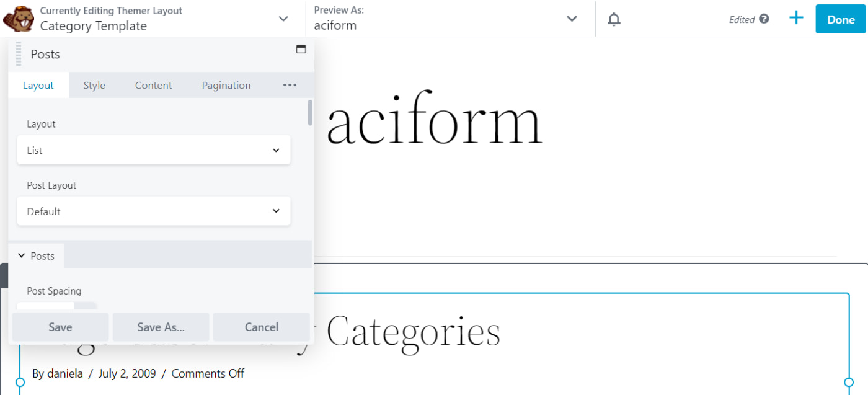Viewport: 868px width, 395px height.
Task: Grab the Posts panel drag handle
Action: [19, 54]
